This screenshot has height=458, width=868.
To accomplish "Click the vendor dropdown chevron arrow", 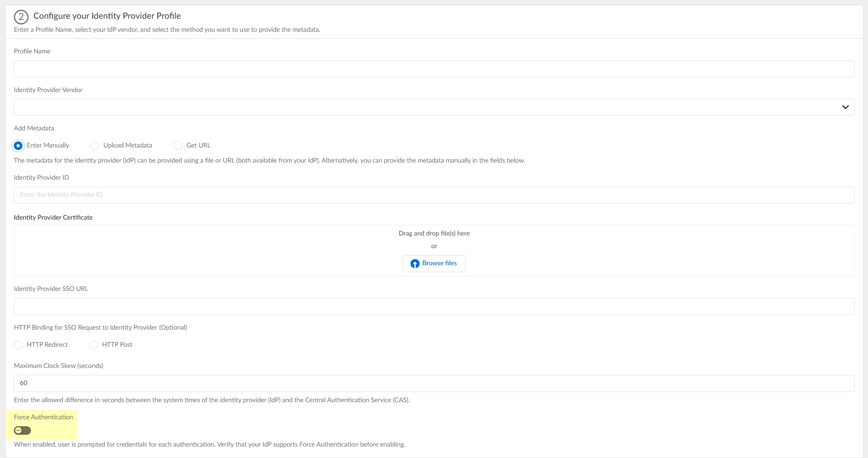I will [x=845, y=107].
